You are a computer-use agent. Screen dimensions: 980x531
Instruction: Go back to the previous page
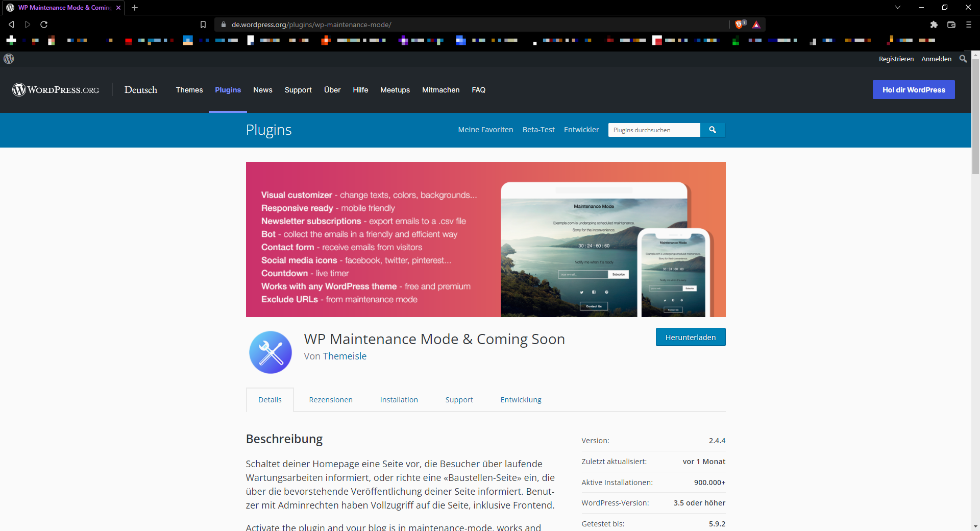tap(11, 25)
